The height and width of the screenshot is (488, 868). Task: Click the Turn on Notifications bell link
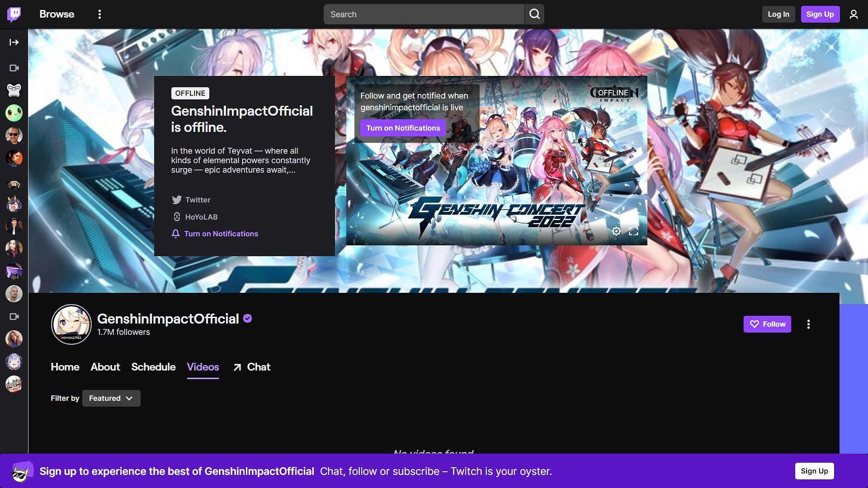click(215, 234)
